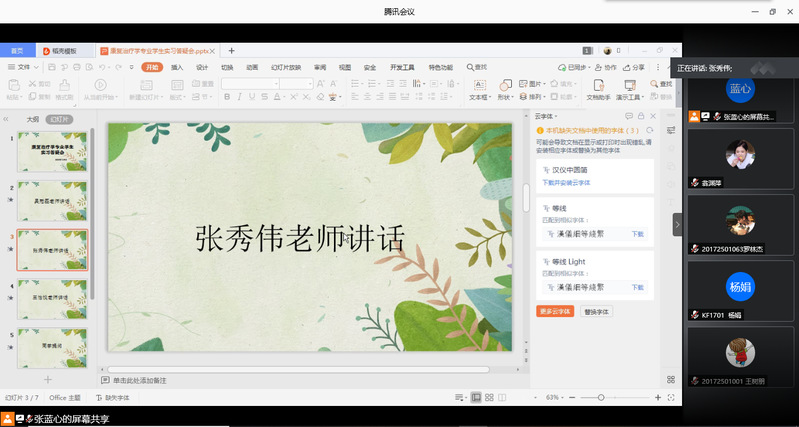Toggle italic text formatting
Viewport: 799px width, 427px height.
pos(240,97)
